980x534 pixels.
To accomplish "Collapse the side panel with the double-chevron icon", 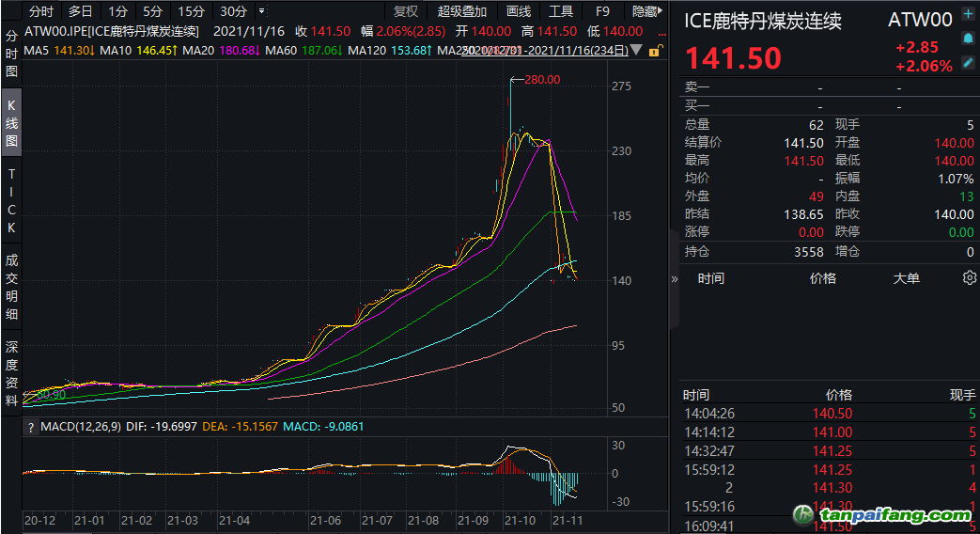I will point(674,278).
